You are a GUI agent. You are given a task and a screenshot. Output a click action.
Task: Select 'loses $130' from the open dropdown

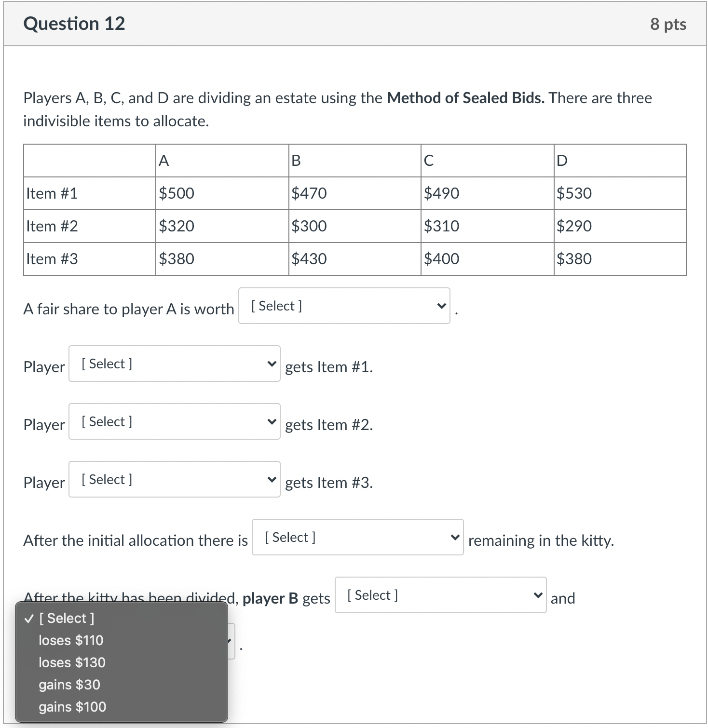pos(71,662)
